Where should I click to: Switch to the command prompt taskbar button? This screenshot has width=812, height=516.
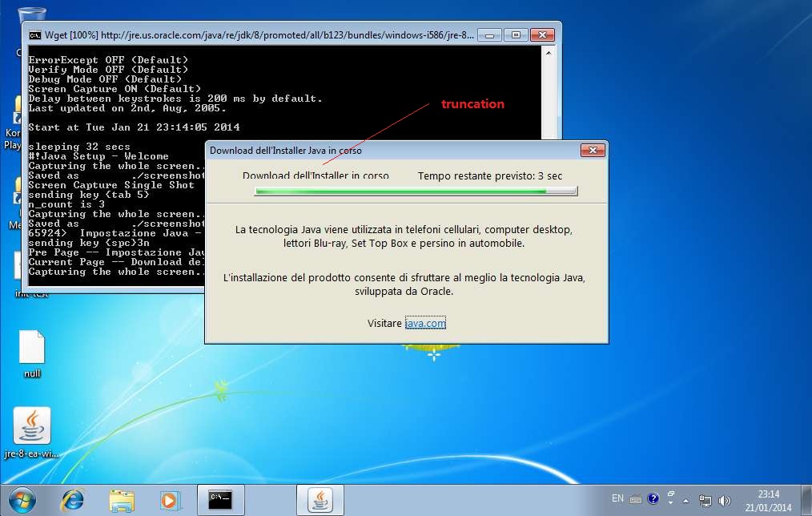click(x=220, y=499)
